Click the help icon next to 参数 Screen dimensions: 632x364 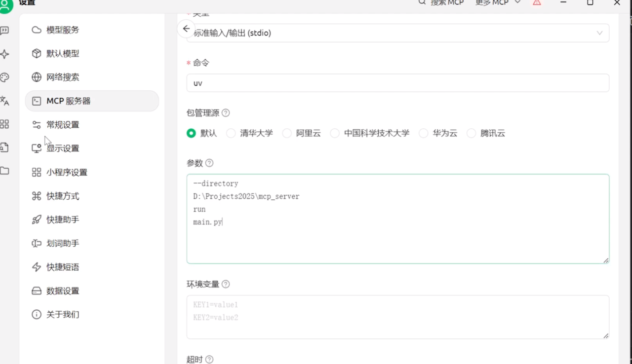[209, 163]
